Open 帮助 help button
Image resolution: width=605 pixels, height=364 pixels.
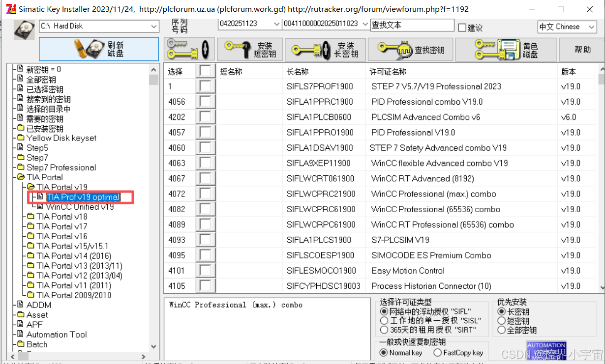click(x=582, y=49)
